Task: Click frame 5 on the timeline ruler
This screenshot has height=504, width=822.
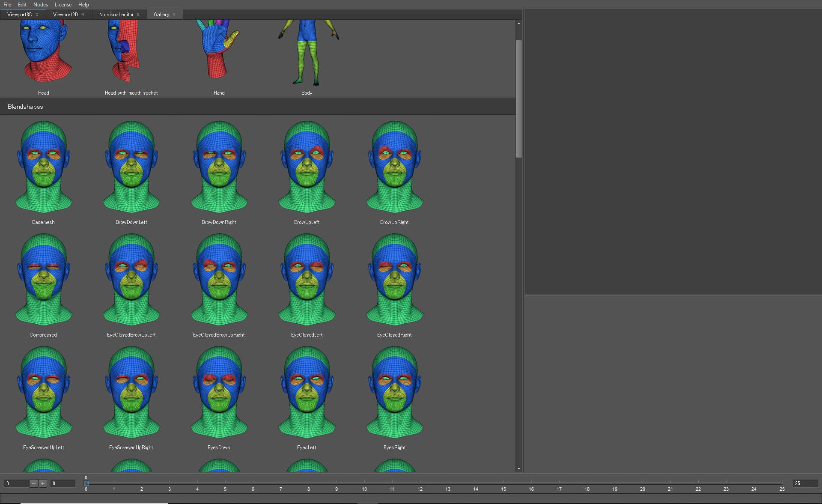Action: 225,489
